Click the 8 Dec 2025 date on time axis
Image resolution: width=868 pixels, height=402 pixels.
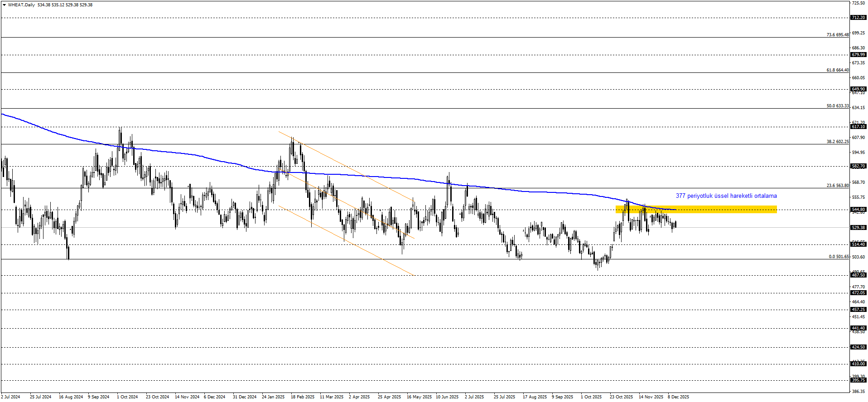[x=678, y=397]
